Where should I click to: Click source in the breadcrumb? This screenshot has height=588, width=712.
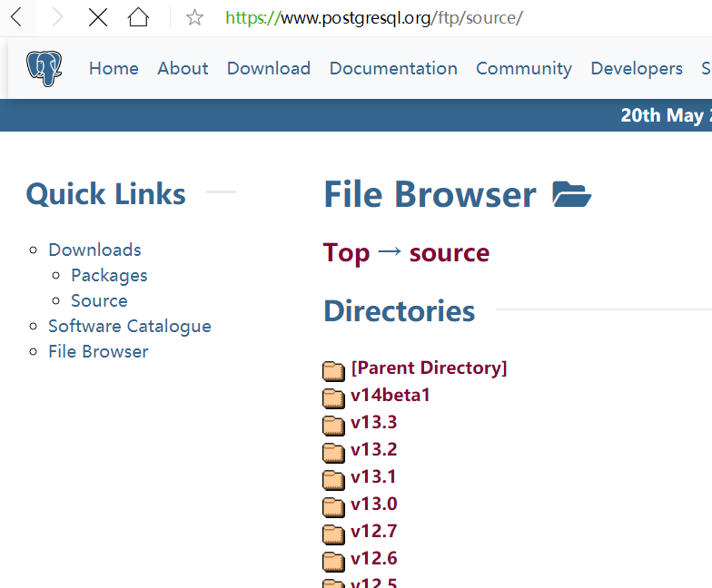click(450, 253)
